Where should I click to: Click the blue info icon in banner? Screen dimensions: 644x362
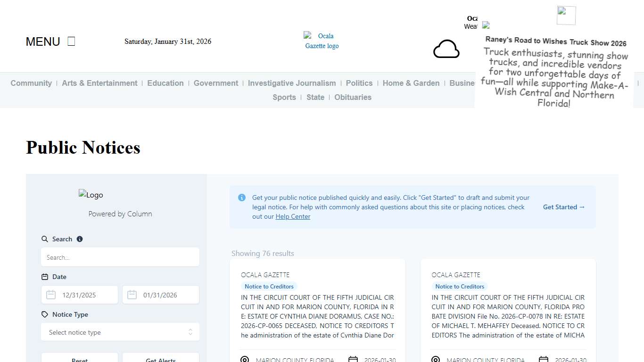pyautogui.click(x=242, y=197)
